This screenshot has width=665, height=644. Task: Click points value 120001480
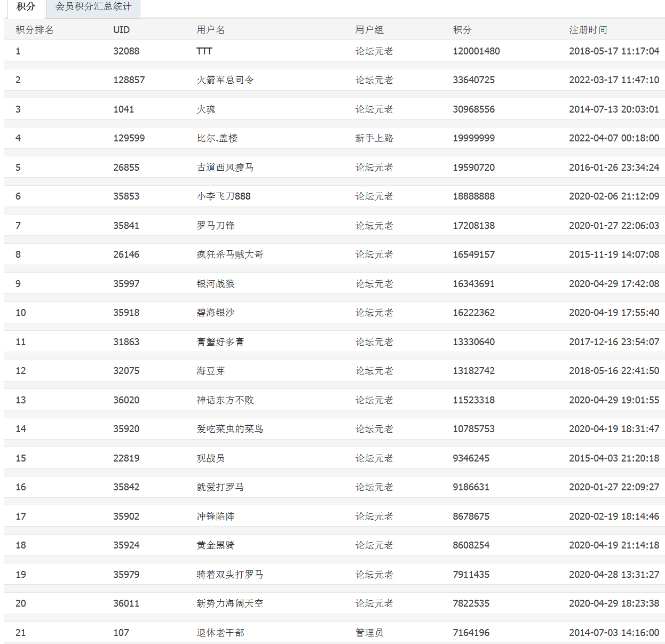tap(476, 51)
